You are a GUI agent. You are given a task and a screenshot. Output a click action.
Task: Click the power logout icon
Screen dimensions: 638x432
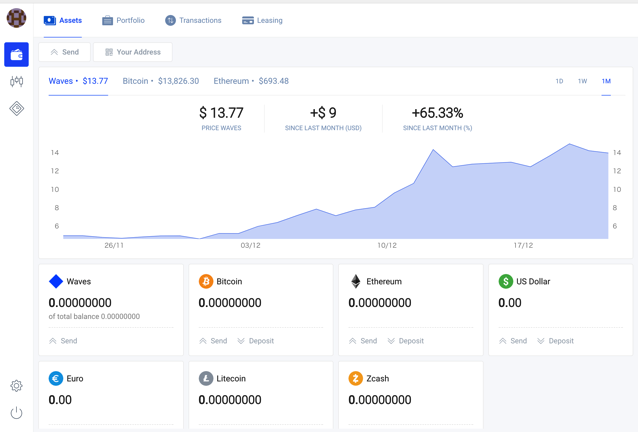(16, 413)
